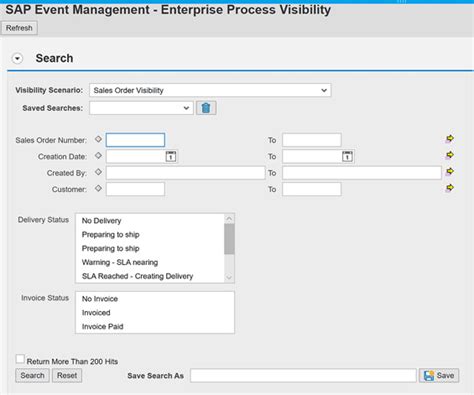Viewport: 474px width, 395px height.
Task: Open the Saved Searches dropdown
Action: [141, 108]
